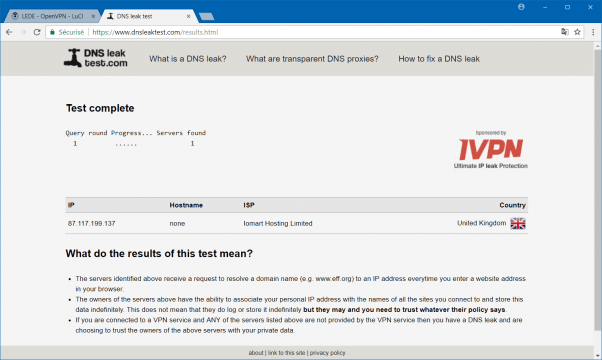
Task: Click the about footer link
Action: 256,353
